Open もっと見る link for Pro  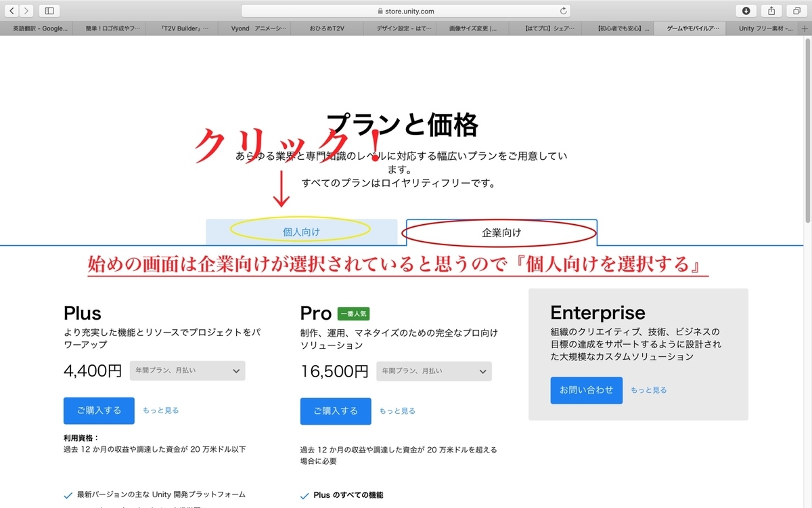(397, 410)
